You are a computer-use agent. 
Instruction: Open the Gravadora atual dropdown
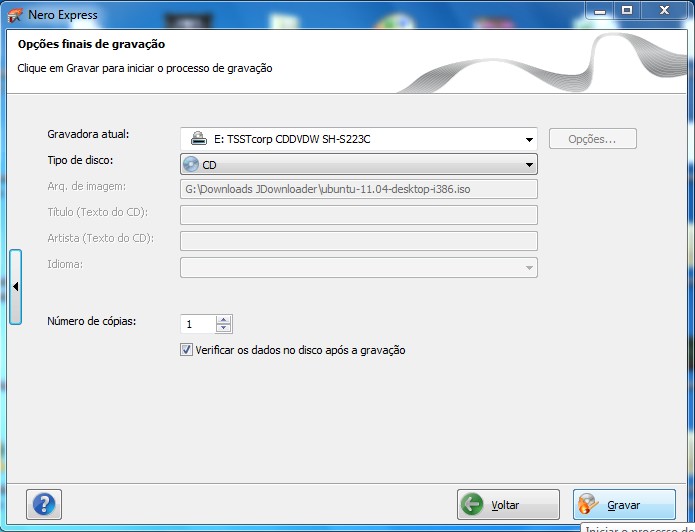(x=528, y=139)
